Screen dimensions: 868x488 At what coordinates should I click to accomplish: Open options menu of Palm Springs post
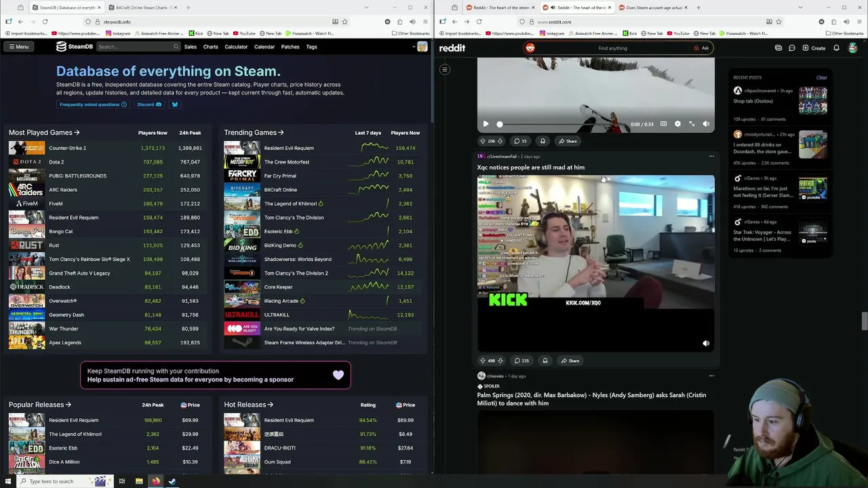click(x=711, y=375)
